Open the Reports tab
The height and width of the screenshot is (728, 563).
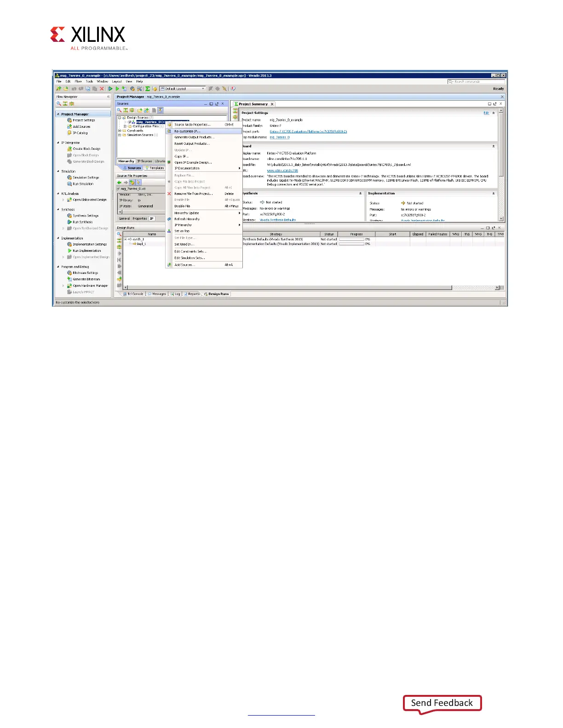192,294
